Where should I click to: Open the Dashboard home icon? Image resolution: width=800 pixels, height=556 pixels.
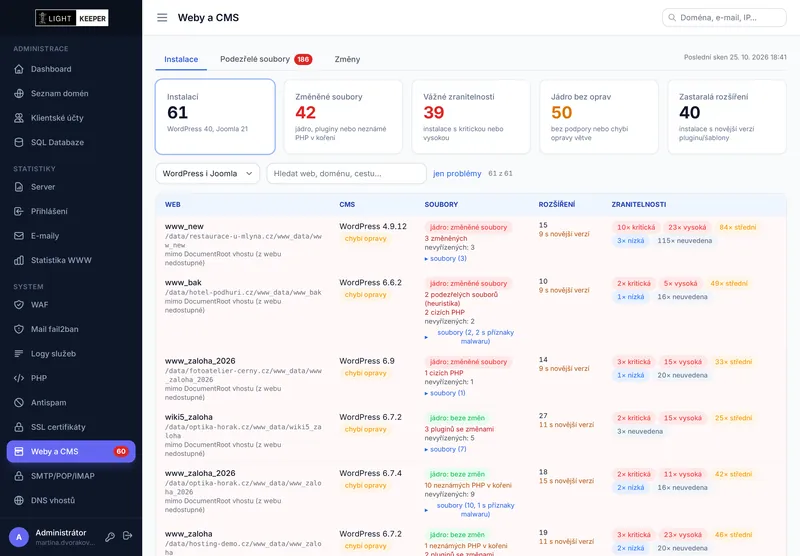(19, 69)
